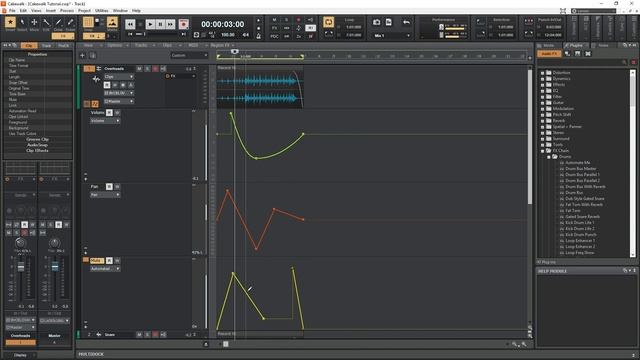The height and width of the screenshot is (360, 640).
Task: Toggle Read on Mute automation lane
Action: (109, 260)
